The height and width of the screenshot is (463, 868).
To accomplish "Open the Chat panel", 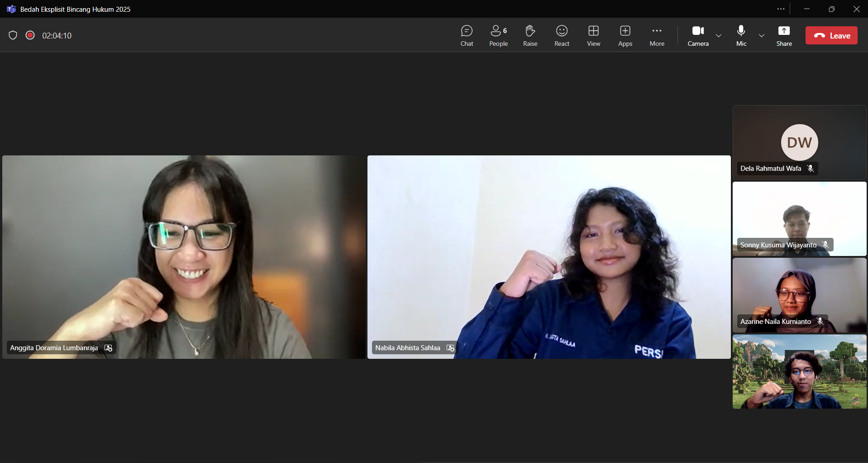I will coord(467,36).
